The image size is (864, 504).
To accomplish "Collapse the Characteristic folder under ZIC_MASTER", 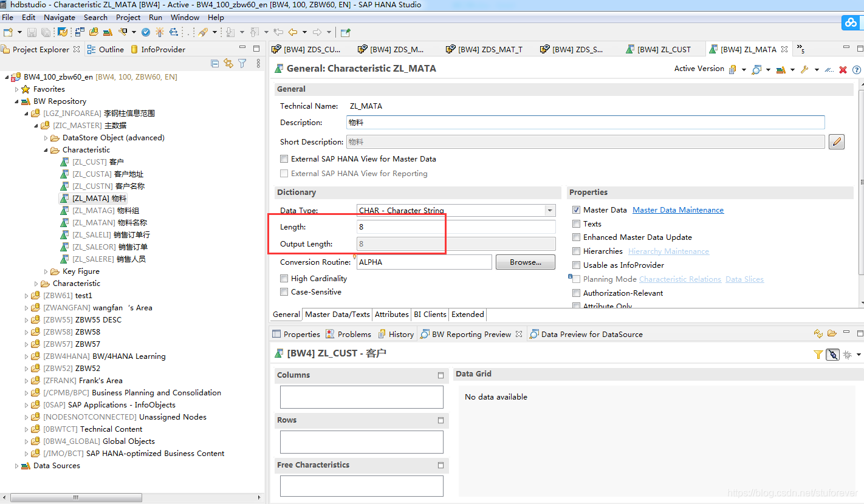I will tap(46, 150).
